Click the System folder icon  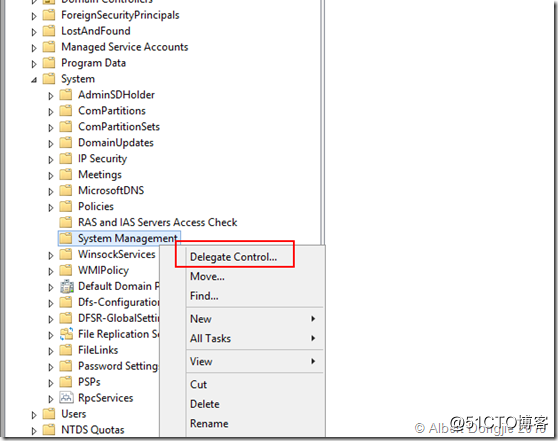tap(49, 79)
